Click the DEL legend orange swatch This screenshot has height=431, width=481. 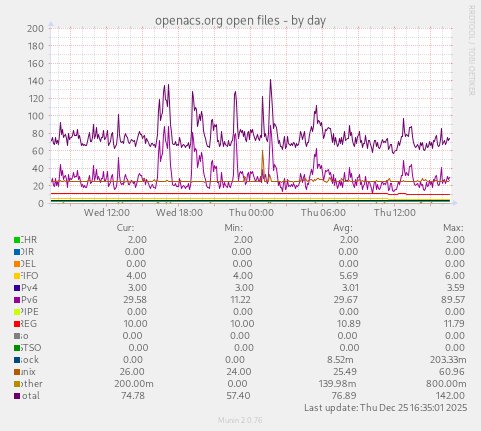point(17,264)
